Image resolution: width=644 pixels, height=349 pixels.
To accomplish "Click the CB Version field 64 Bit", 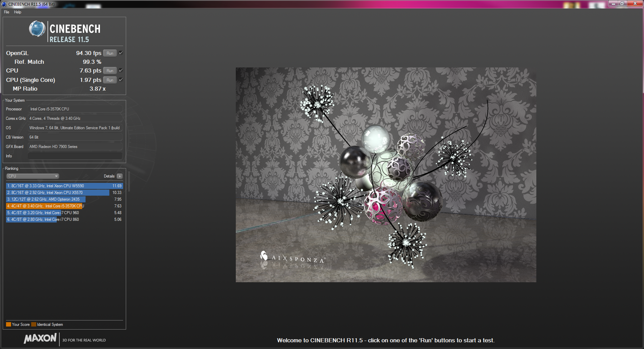I will [x=75, y=137].
